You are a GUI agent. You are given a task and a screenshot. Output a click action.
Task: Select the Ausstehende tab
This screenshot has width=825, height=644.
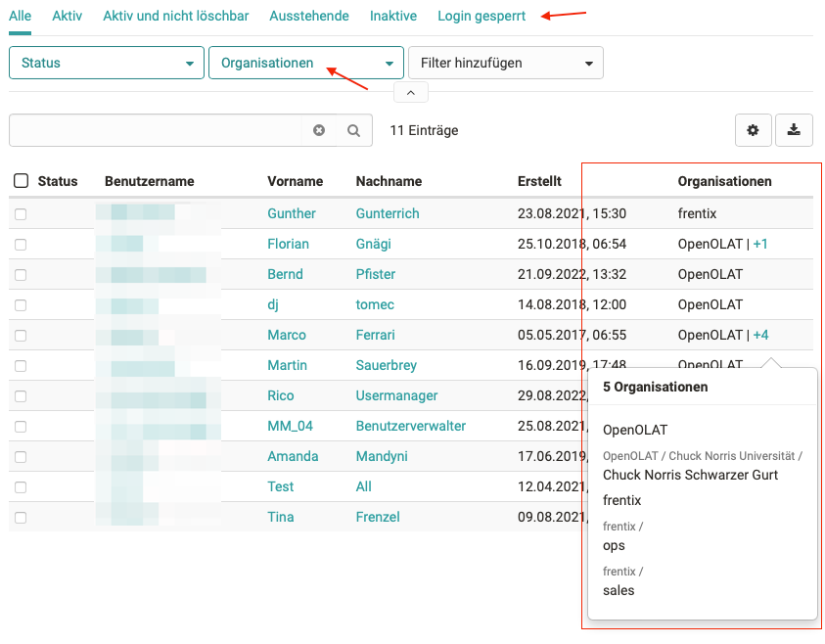(307, 16)
